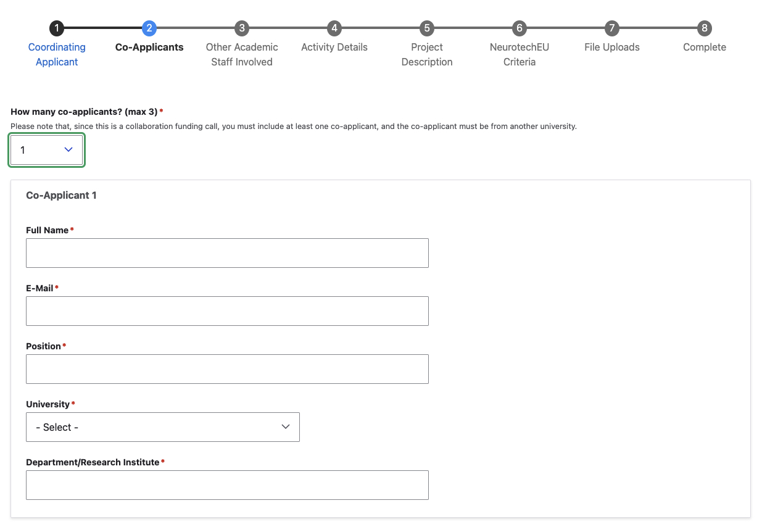Image resolution: width=762 pixels, height=532 pixels.
Task: Open Other Academic Staff Involved label
Action: click(x=242, y=54)
